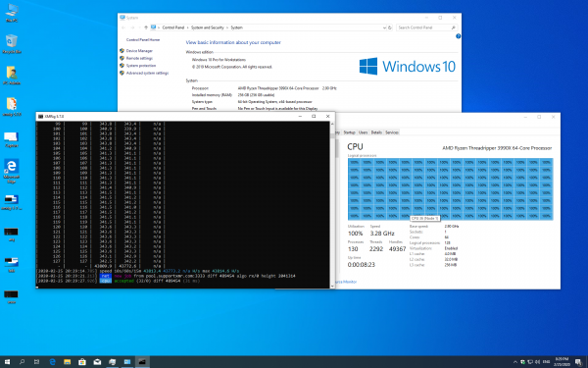Open the Recycle Bin desktop icon

(12, 44)
